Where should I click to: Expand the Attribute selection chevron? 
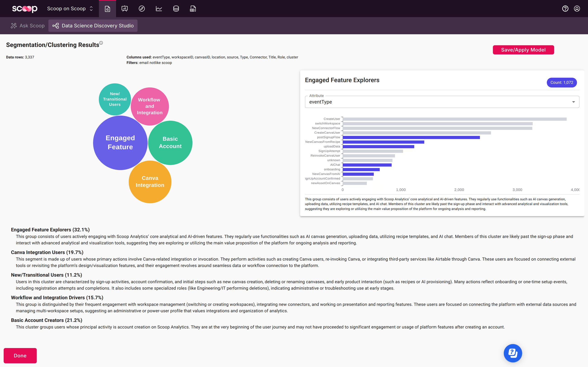point(574,102)
